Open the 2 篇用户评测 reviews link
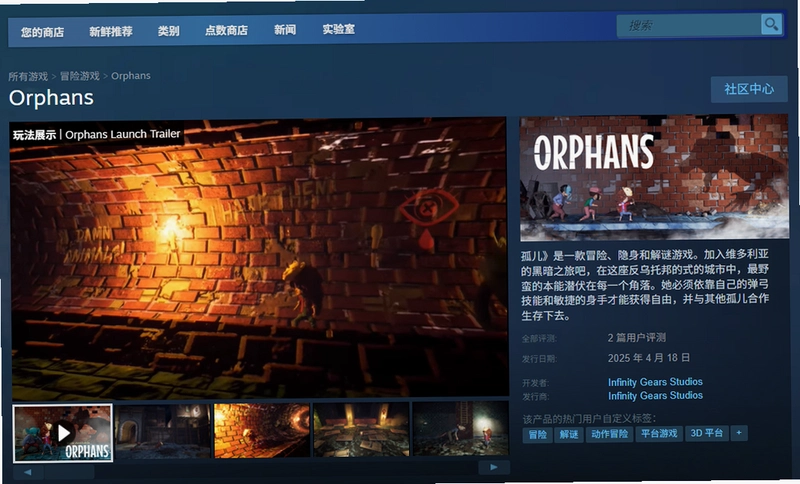Screen dimensions: 800x484 point(637,338)
